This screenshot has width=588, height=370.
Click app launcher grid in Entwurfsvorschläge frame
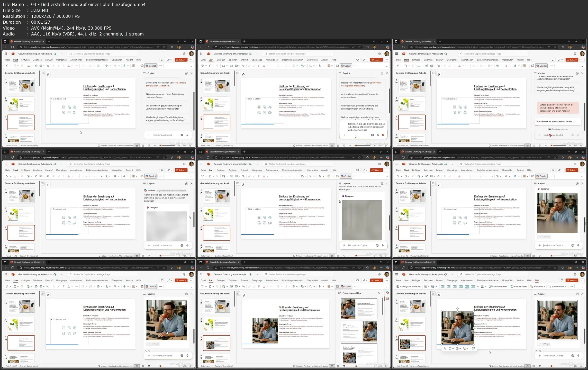coord(201,274)
